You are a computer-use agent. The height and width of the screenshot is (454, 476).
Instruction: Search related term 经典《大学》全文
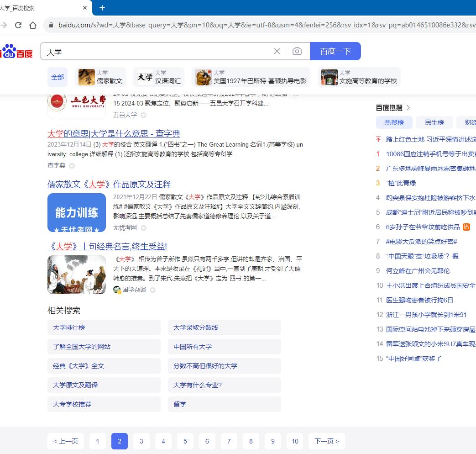[104, 366]
